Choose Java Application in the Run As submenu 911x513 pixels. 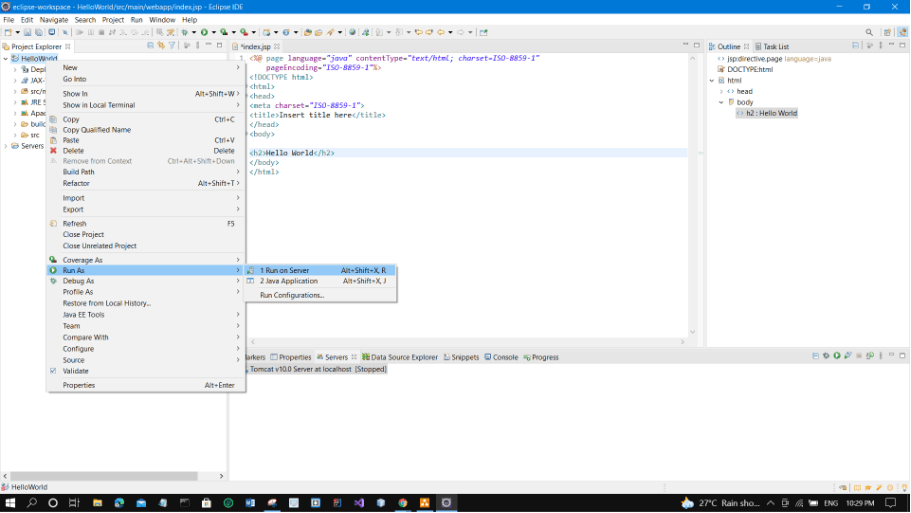[289, 281]
